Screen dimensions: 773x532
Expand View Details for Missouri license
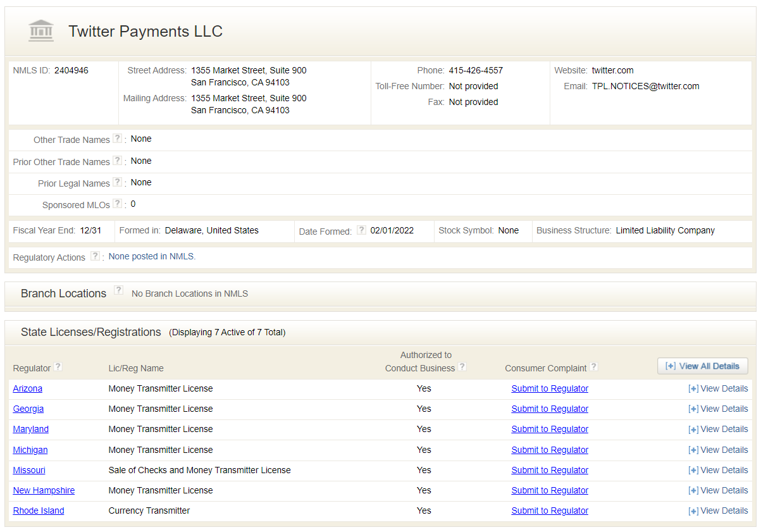point(718,471)
